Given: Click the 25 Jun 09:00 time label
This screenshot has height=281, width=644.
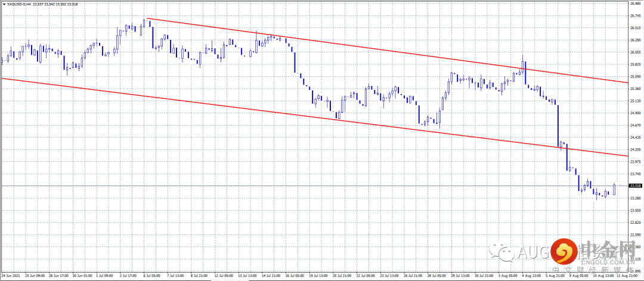Looking at the screenshot, I should 35,276.
